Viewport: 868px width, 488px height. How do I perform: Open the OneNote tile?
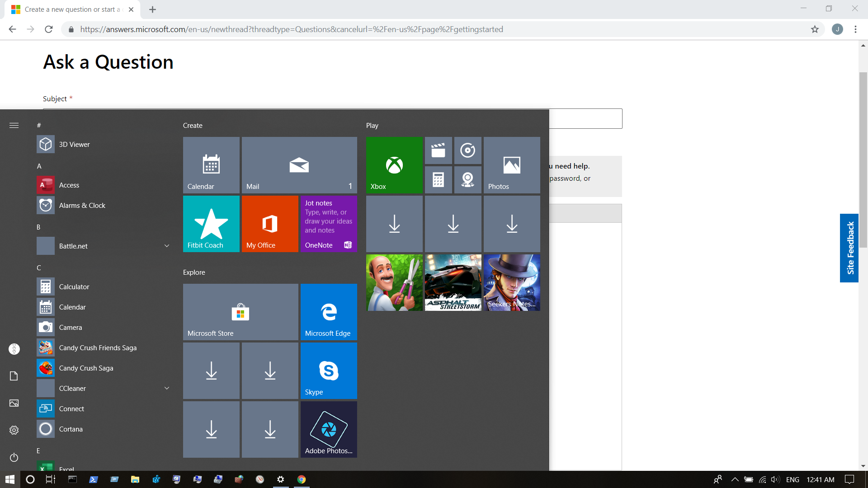click(329, 224)
